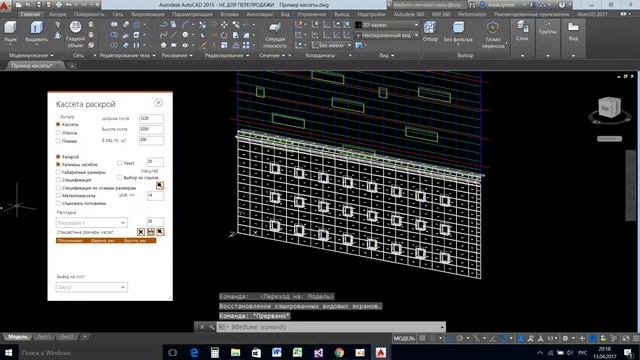
Task: Click the Секущая плоскость (Section plane) tool
Action: 275,34
